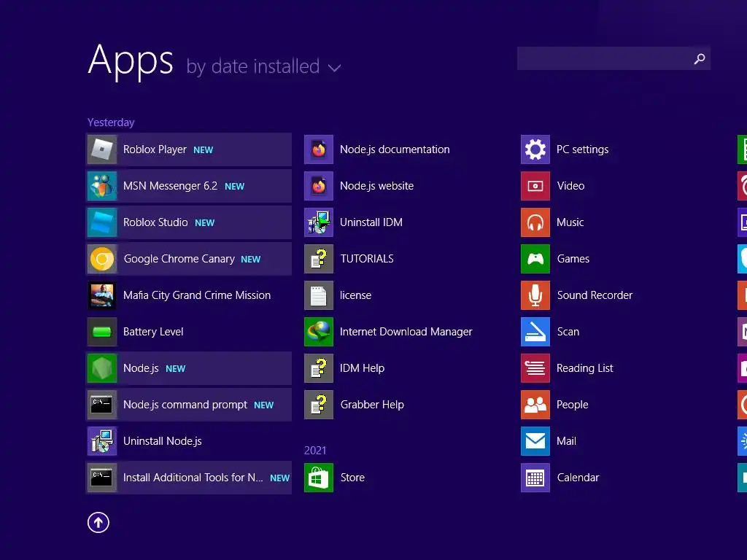747x560 pixels.
Task: Open Node.js command prompt icon
Action: 102,405
